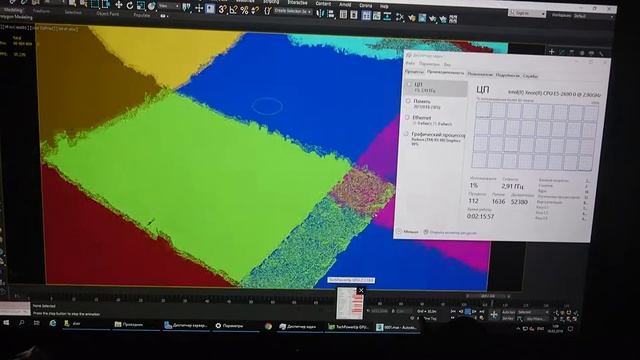Open the Sign In dropdown
This screenshot has height=360, width=640.
527,13
